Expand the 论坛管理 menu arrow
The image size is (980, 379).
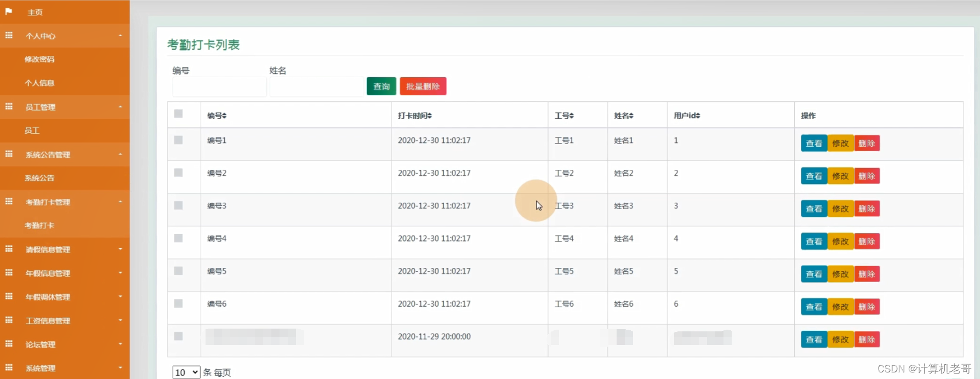120,344
